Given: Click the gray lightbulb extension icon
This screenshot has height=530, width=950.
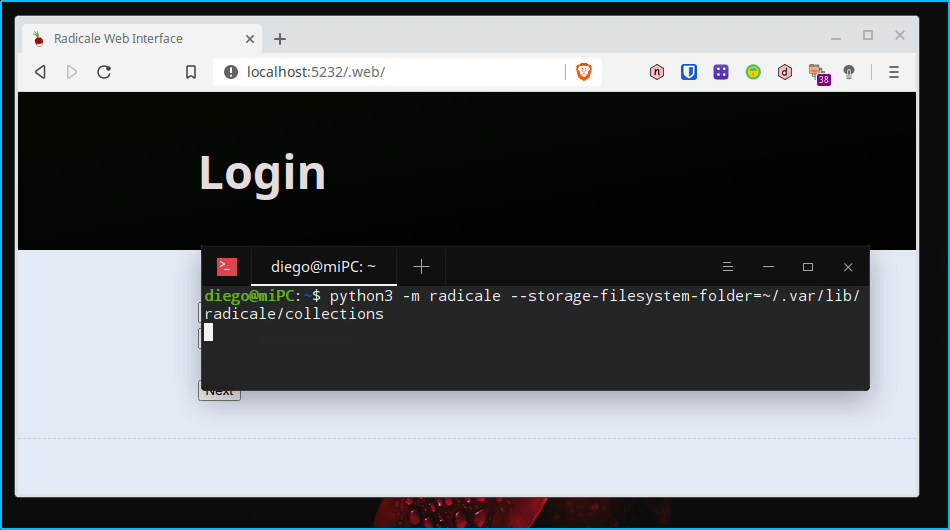Looking at the screenshot, I should (849, 72).
